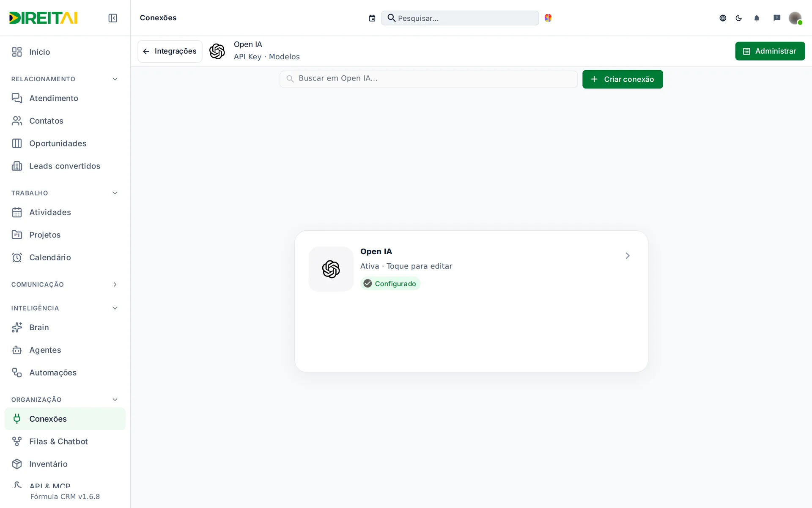Click the DIREITAI logo
The image size is (812, 508).
44,18
